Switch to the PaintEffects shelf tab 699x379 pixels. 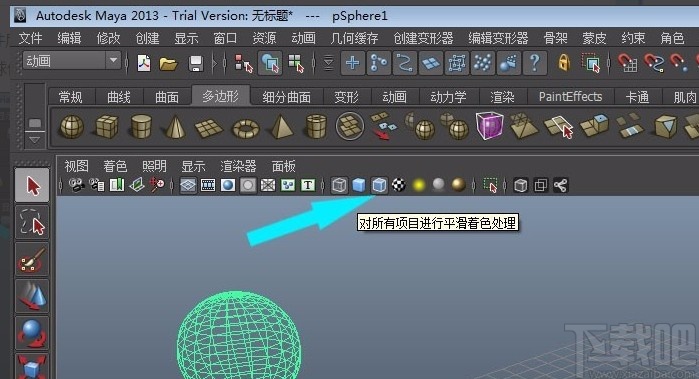tap(570, 97)
